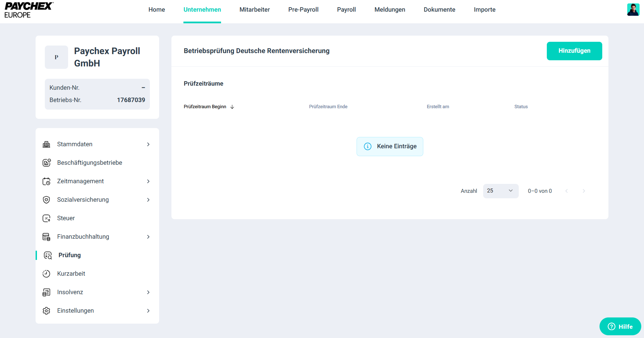Expand the Sozialversicherung chevron
The height and width of the screenshot is (338, 644).
(x=148, y=200)
